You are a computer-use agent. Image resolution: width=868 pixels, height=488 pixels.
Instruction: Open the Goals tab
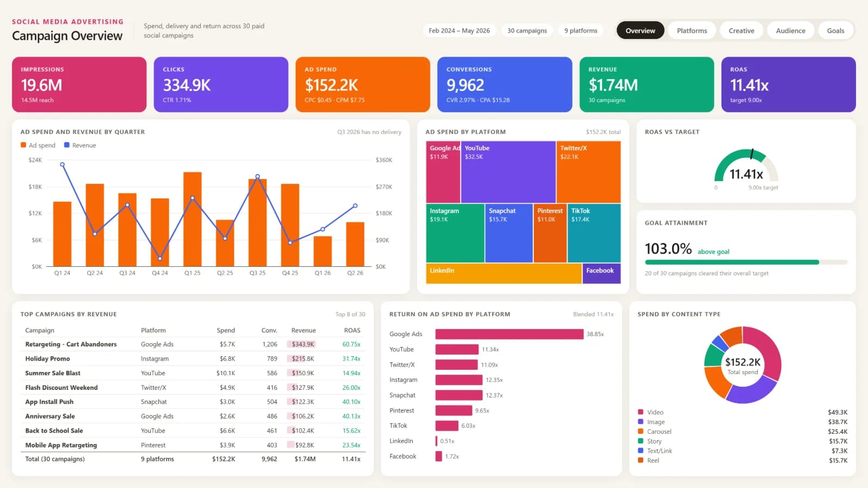pyautogui.click(x=835, y=30)
